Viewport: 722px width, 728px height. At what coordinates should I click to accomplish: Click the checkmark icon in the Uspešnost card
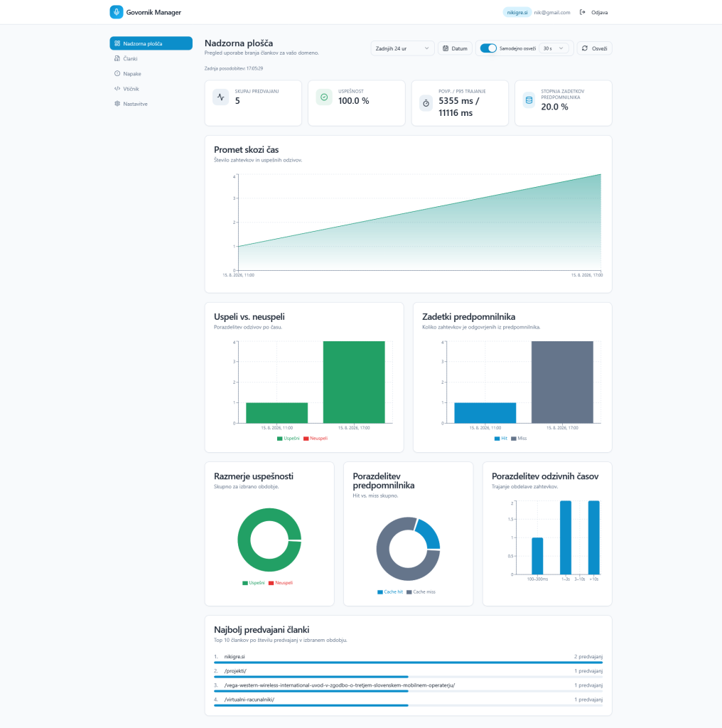point(324,97)
